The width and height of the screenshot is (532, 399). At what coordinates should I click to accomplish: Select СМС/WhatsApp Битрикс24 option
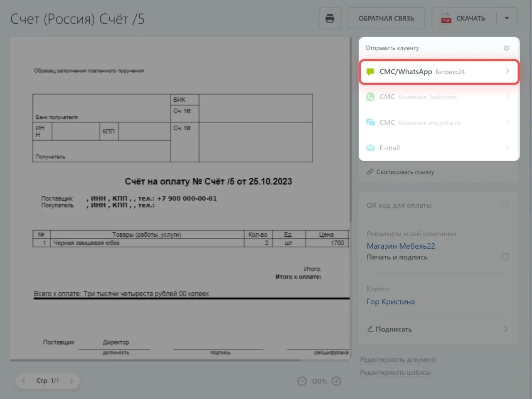(x=439, y=72)
